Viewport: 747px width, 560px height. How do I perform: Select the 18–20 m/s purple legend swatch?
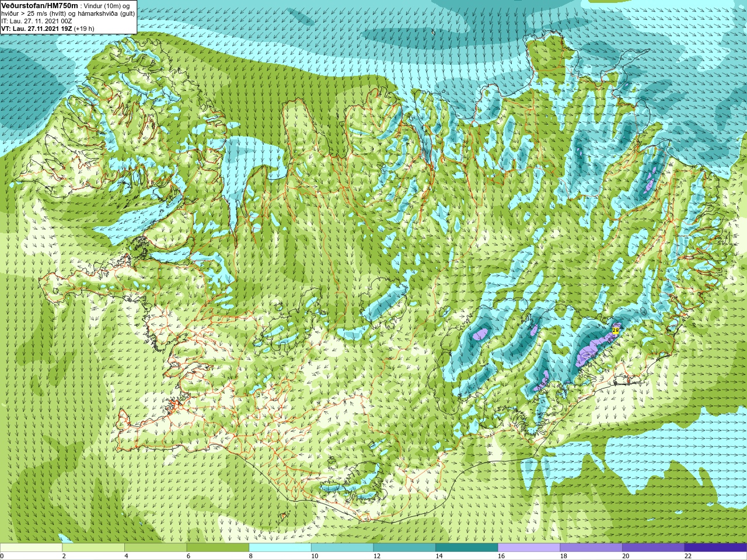point(591,548)
